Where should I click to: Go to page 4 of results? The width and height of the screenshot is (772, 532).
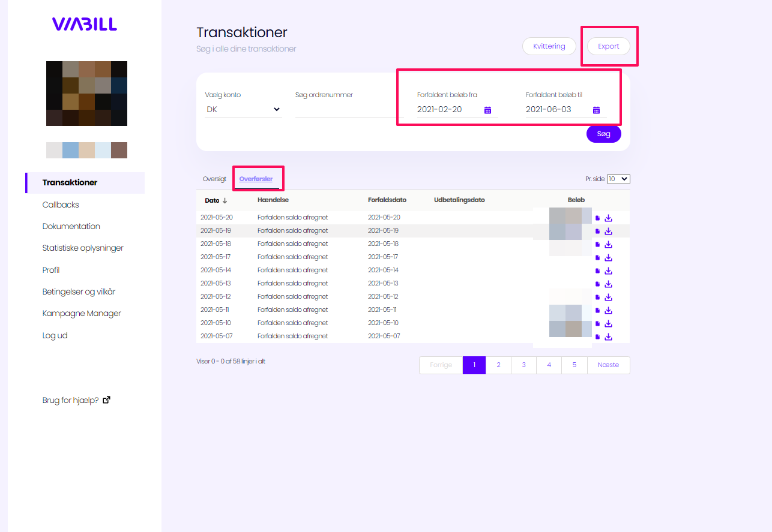point(549,365)
